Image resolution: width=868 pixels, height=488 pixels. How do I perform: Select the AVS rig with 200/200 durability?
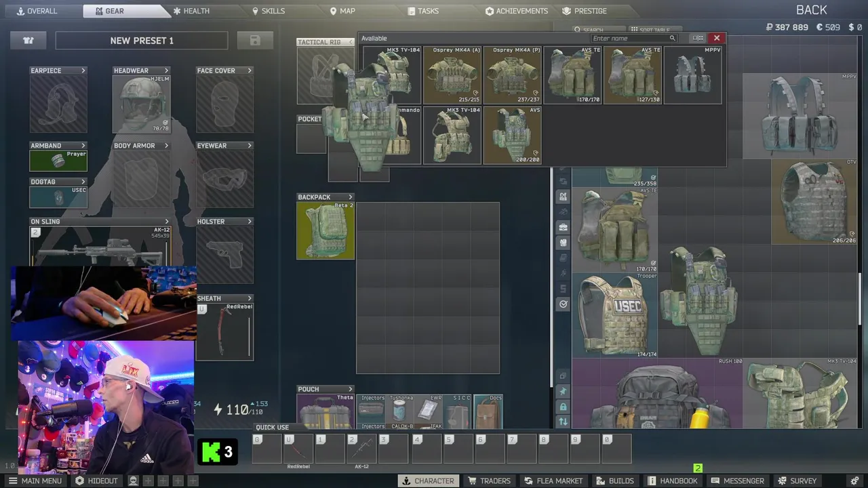click(x=513, y=136)
